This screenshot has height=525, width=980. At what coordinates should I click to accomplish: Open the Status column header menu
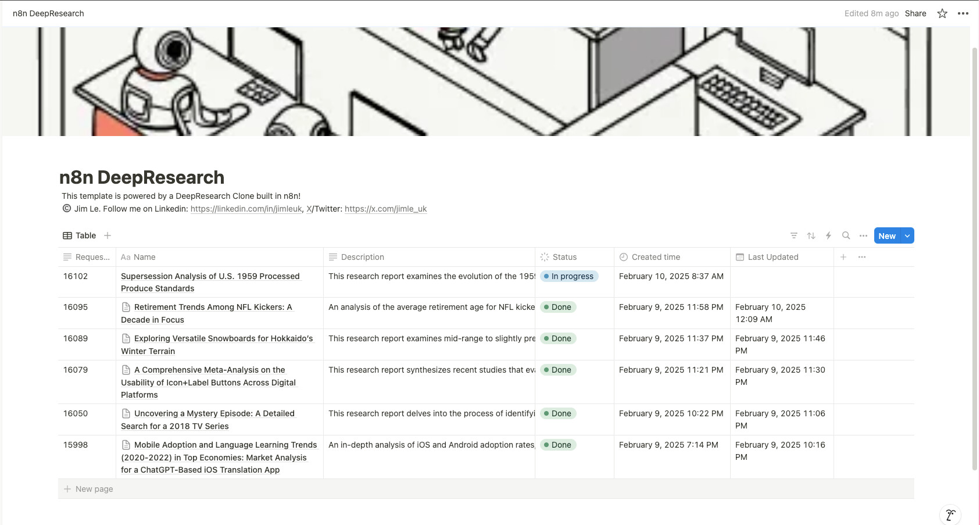click(574, 257)
